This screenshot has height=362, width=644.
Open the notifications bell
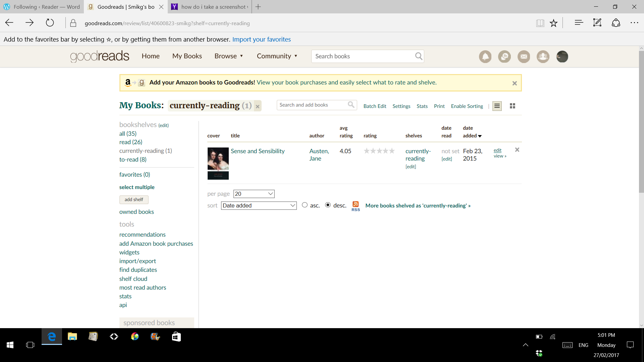coord(485,56)
